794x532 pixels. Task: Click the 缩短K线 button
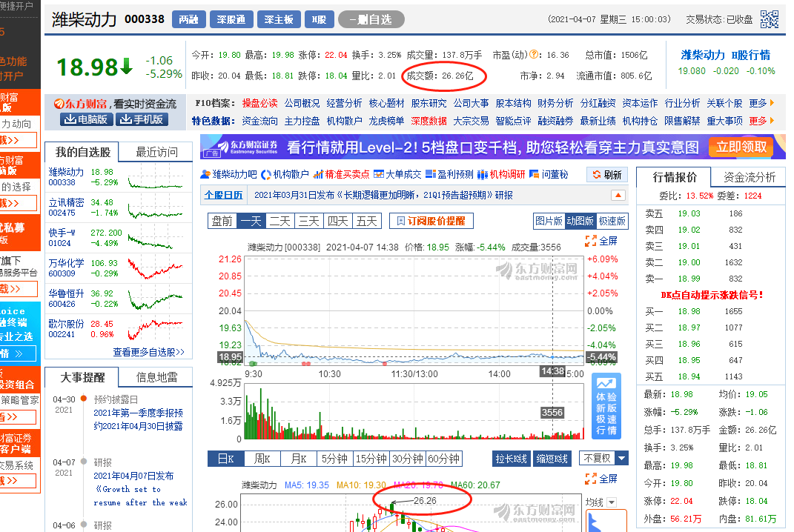[552, 459]
